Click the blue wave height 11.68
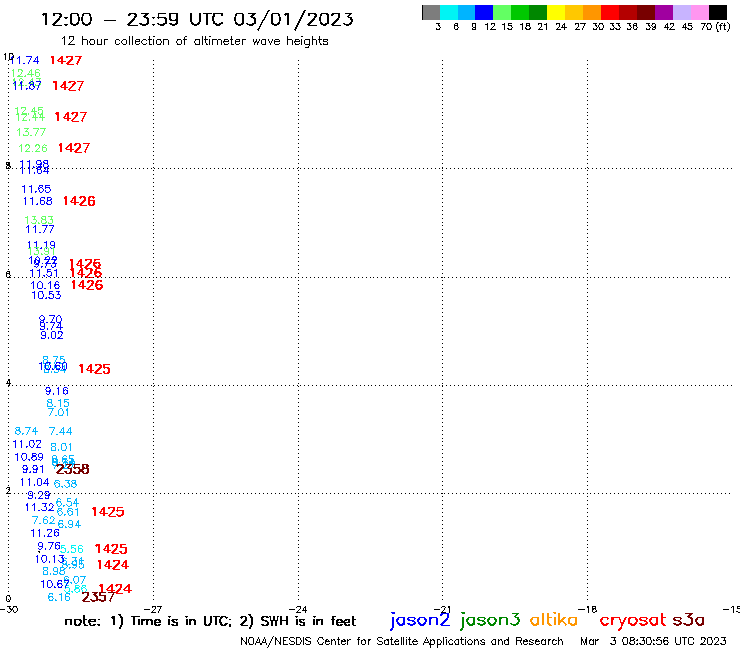Image resolution: width=740 pixels, height=650 pixels. (38, 201)
